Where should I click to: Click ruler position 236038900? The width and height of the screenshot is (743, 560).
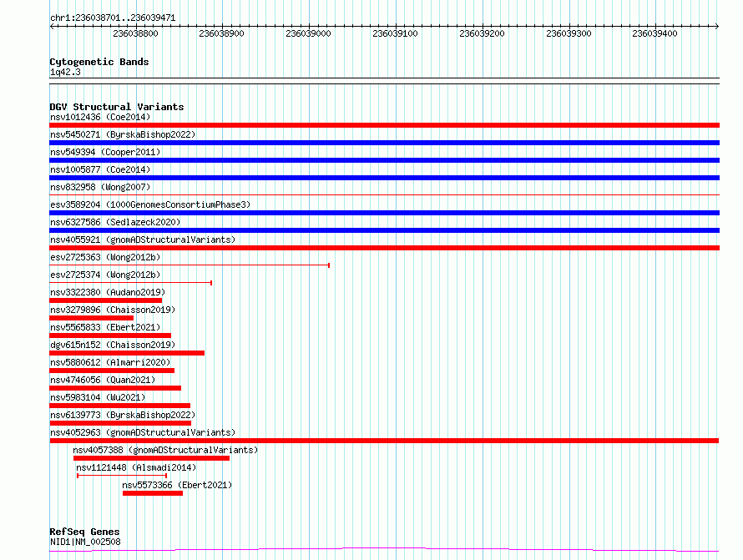[x=221, y=33]
